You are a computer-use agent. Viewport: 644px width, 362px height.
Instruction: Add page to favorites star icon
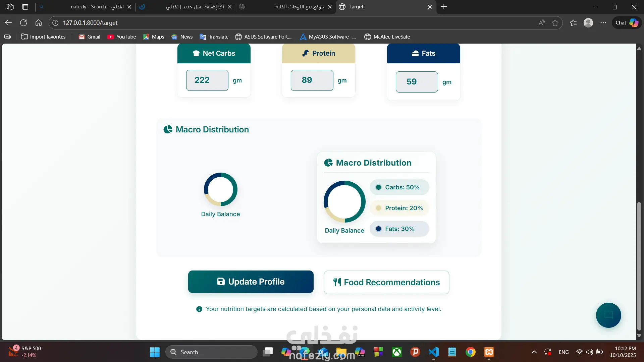pyautogui.click(x=555, y=23)
